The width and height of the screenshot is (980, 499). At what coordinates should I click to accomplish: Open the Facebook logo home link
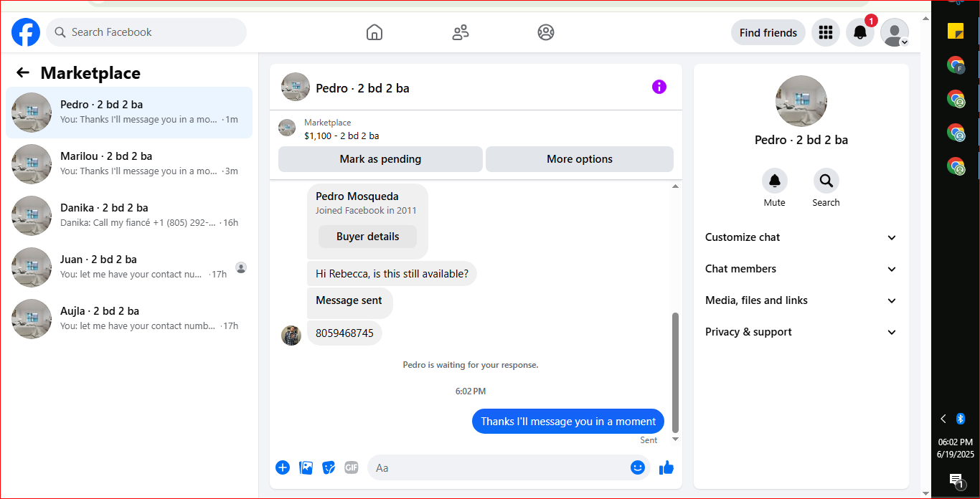(26, 32)
